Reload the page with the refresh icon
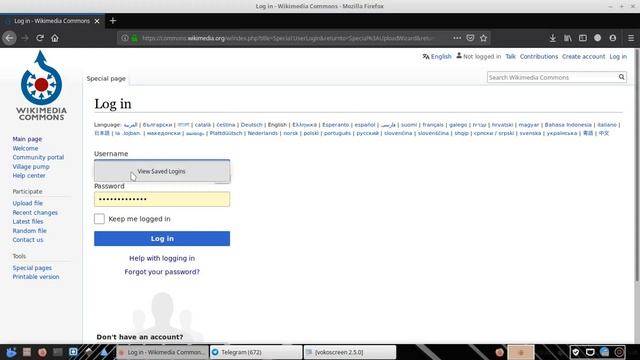 [x=40, y=38]
